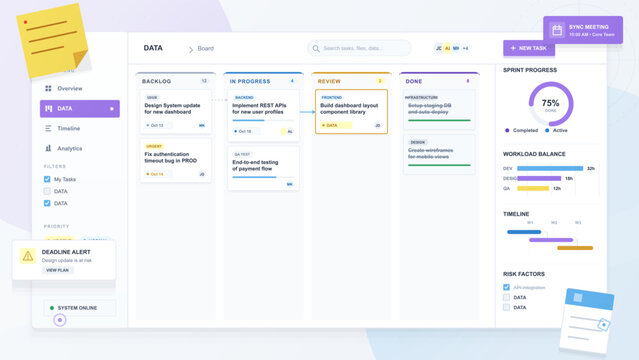
Task: Open Analytics in the sidebar
Action: (x=80, y=148)
